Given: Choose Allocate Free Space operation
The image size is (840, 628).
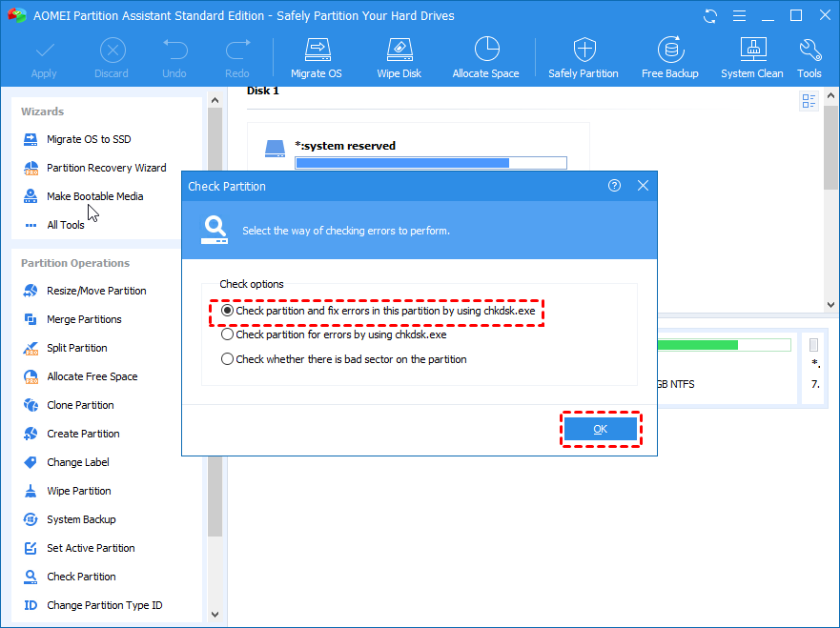Looking at the screenshot, I should [x=80, y=377].
